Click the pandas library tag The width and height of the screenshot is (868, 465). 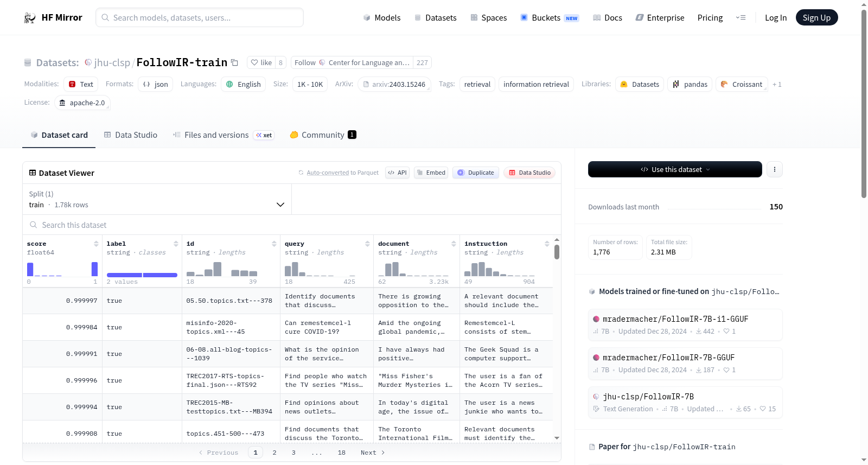click(x=690, y=84)
